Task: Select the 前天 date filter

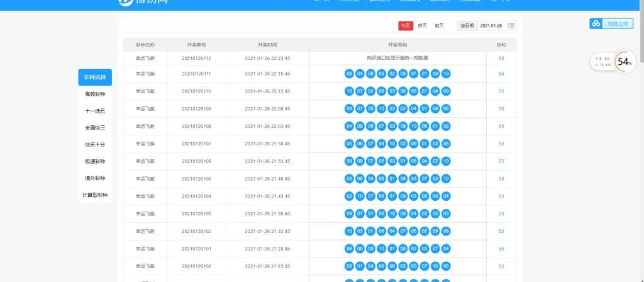Action: [438, 26]
